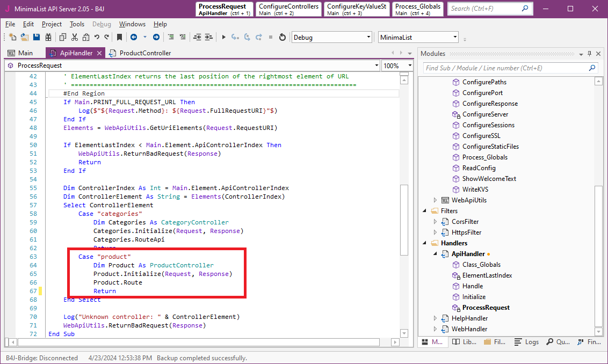The height and width of the screenshot is (364, 608).
Task: Jump to ConfigureSSL sub in Modules list
Action: tap(481, 136)
